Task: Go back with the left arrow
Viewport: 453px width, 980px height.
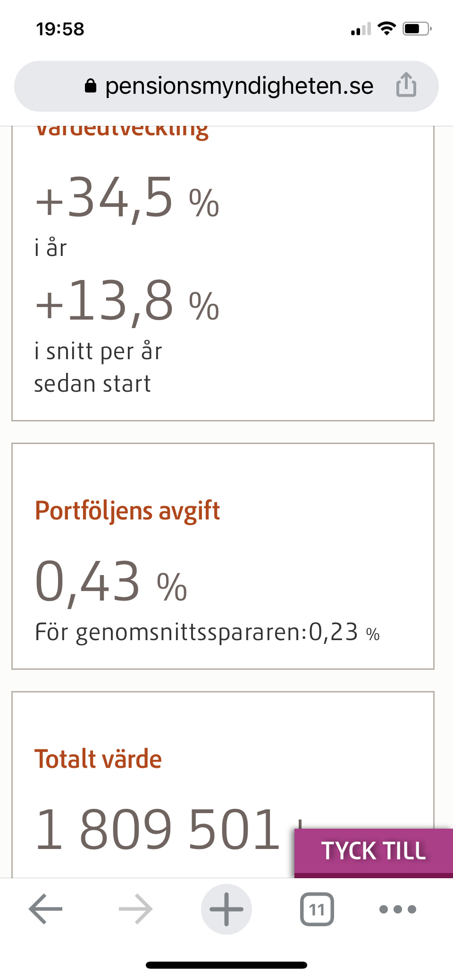Action: coord(45,908)
